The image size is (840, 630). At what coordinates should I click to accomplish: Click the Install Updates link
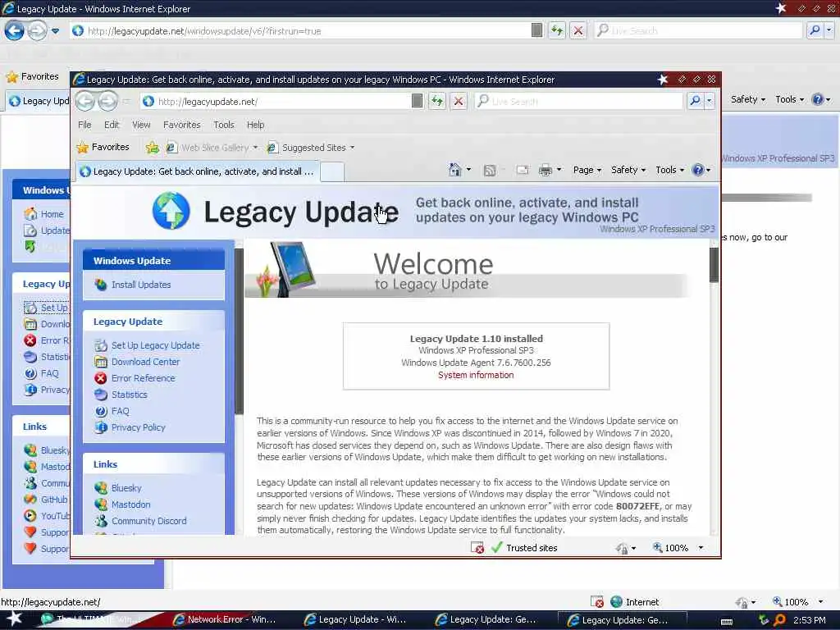coord(141,285)
